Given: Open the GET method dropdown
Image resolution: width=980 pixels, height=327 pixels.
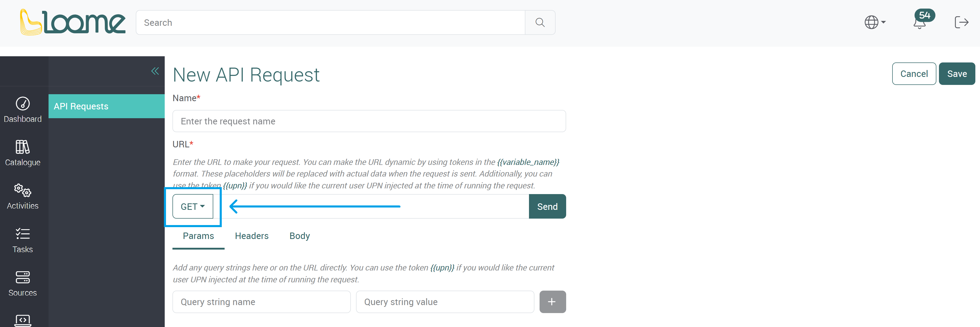Looking at the screenshot, I should [193, 206].
